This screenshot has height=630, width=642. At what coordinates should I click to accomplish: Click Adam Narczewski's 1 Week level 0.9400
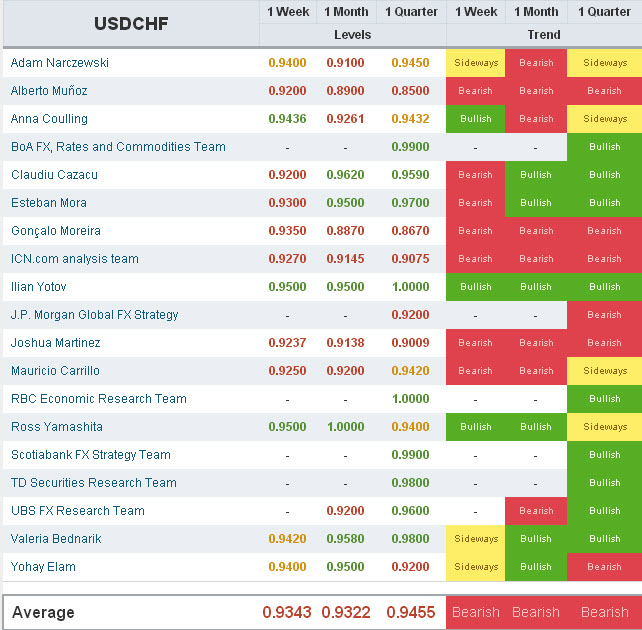click(287, 63)
